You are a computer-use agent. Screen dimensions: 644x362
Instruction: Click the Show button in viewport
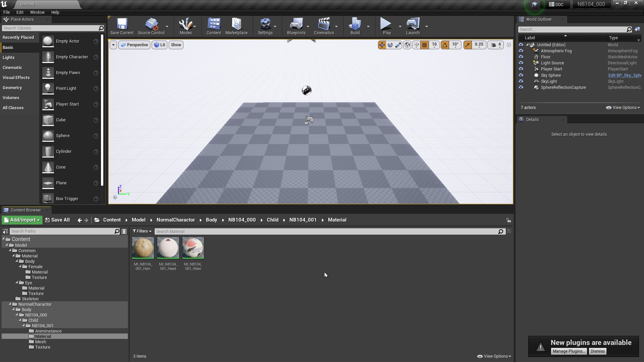176,45
